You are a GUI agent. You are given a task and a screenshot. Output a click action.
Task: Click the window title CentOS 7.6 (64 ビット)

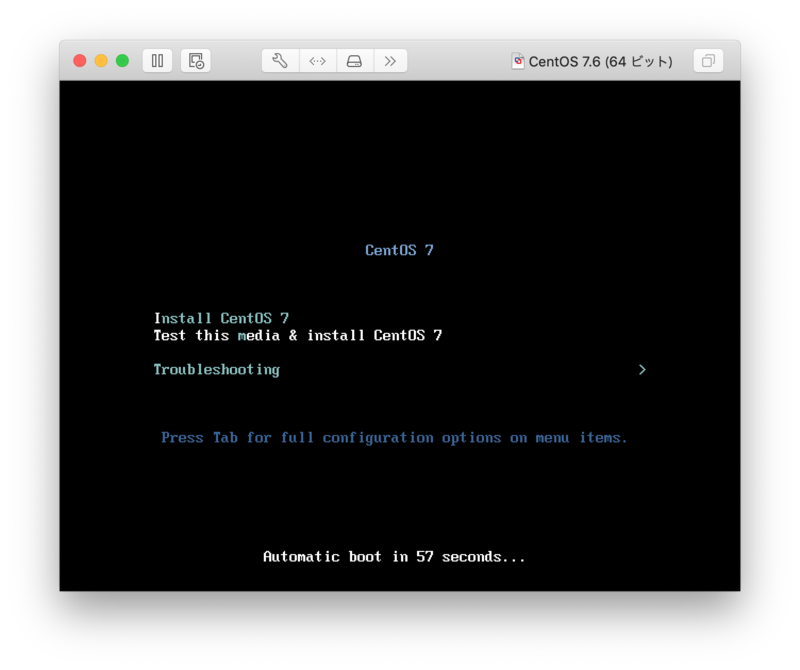pyautogui.click(x=600, y=62)
